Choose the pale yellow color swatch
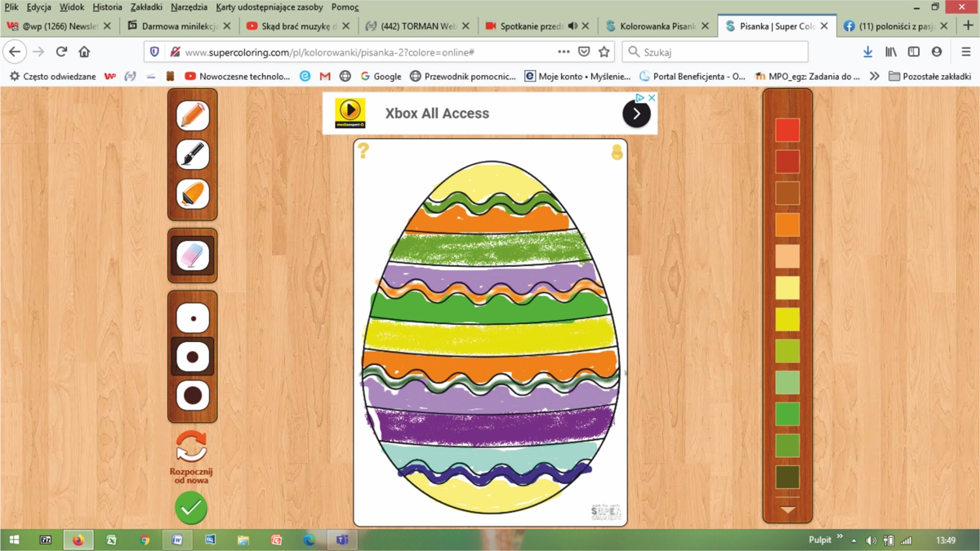Screen dimensions: 980x551 787,287
